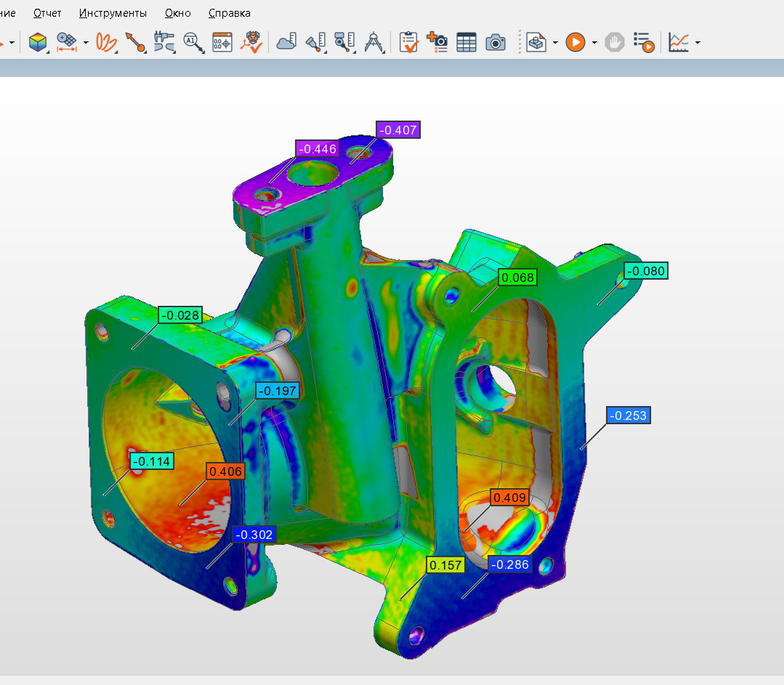This screenshot has height=685, width=784.
Task: Click the rainbow color map cube icon
Action: [x=38, y=43]
